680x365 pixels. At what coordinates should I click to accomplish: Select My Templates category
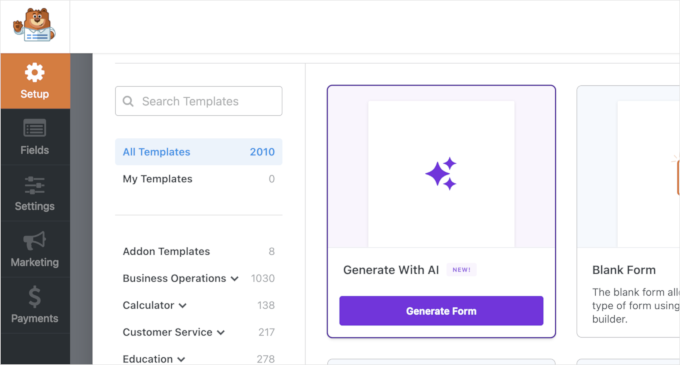coord(199,179)
